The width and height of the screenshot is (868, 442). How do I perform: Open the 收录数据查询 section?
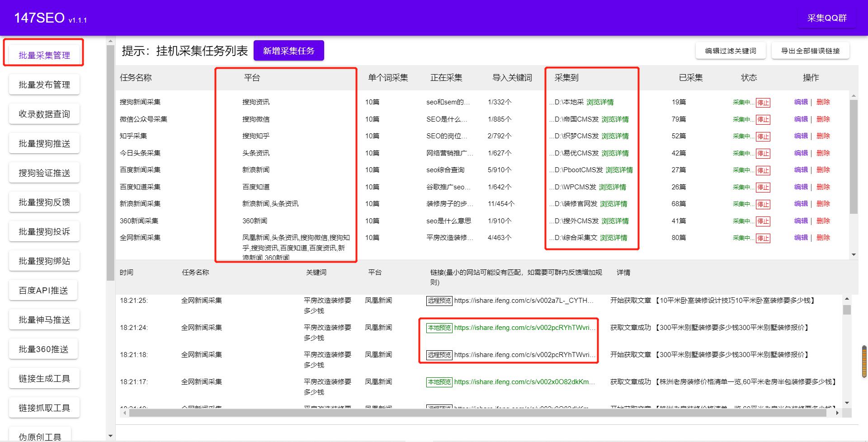pyautogui.click(x=44, y=113)
